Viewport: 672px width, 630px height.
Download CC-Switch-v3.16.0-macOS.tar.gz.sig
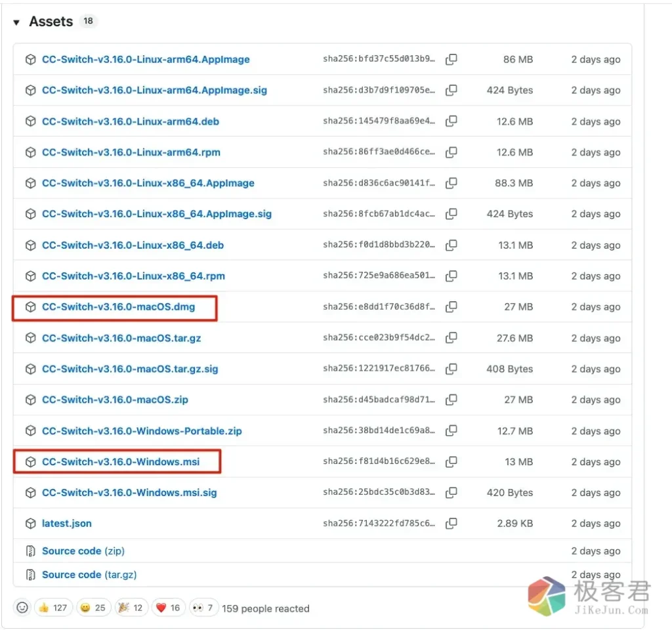click(130, 369)
